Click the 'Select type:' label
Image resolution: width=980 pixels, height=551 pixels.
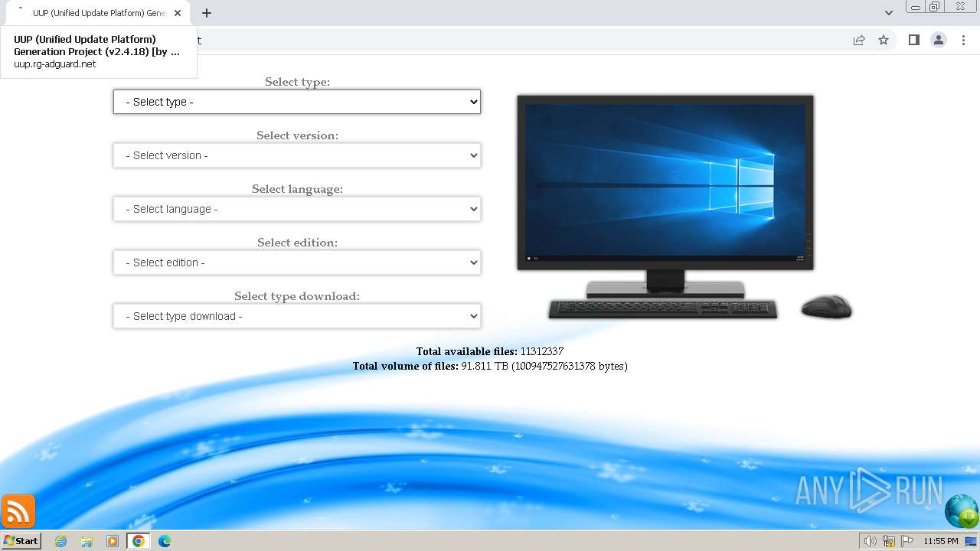pyautogui.click(x=297, y=82)
